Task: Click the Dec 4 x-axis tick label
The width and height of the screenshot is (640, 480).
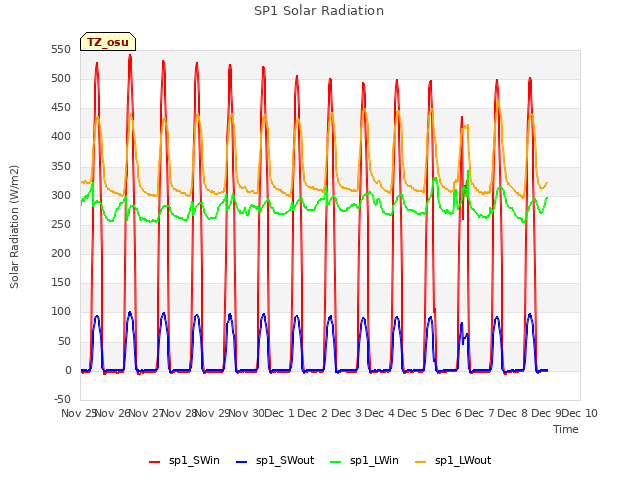Action: [x=379, y=413]
